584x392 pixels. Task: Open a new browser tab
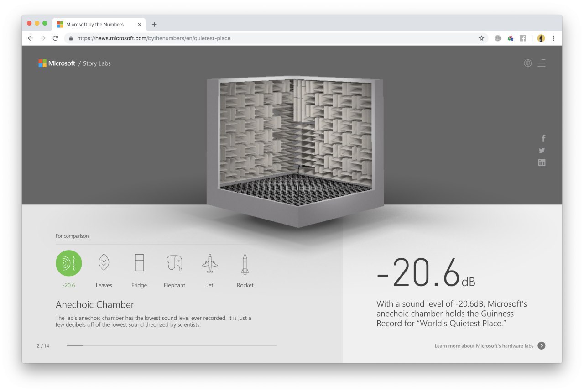pyautogui.click(x=154, y=25)
